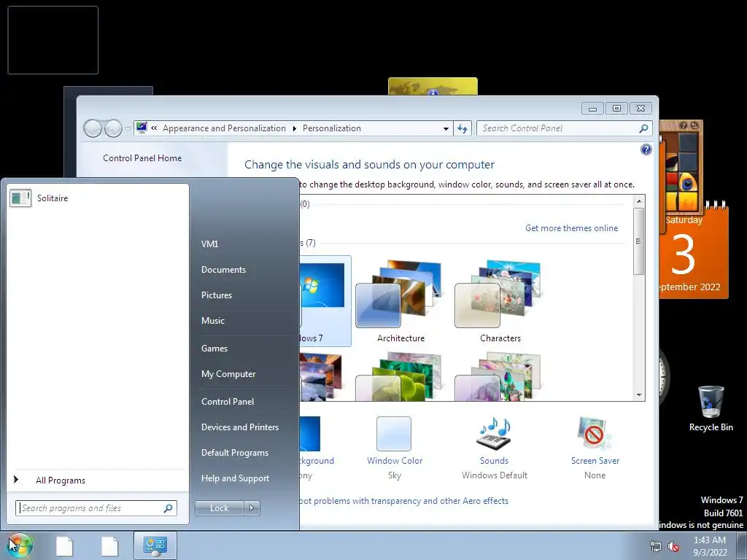Select the green Nature theme thumbnail
The width and height of the screenshot is (747, 560).
pyautogui.click(x=400, y=376)
